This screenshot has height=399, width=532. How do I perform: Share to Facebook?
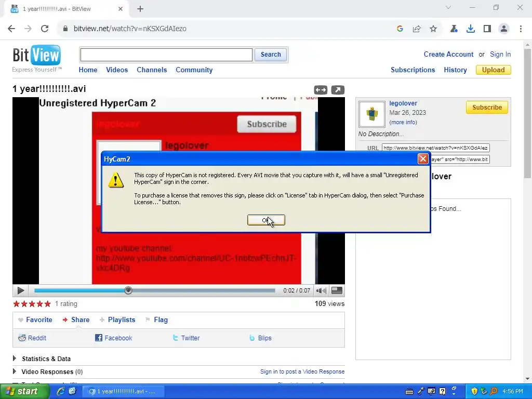114,338
